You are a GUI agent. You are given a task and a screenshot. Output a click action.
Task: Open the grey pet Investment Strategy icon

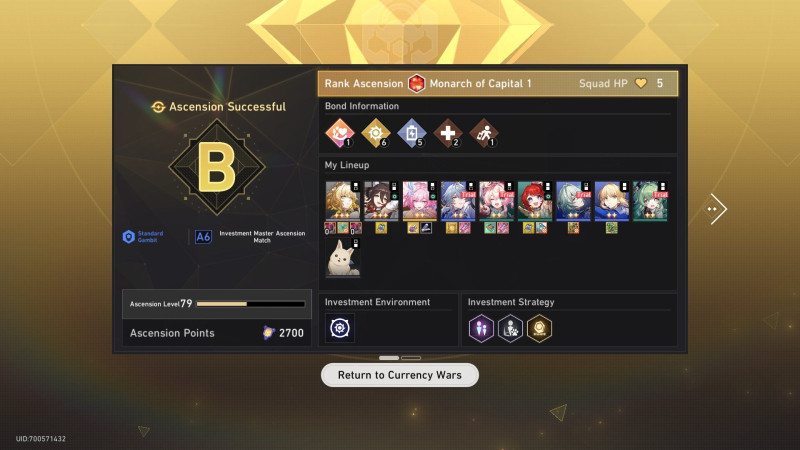click(510, 328)
